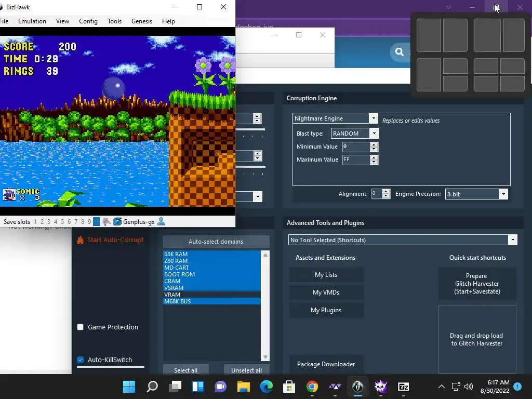Click Unselect all domains button
532x399 pixels.
[x=246, y=370]
